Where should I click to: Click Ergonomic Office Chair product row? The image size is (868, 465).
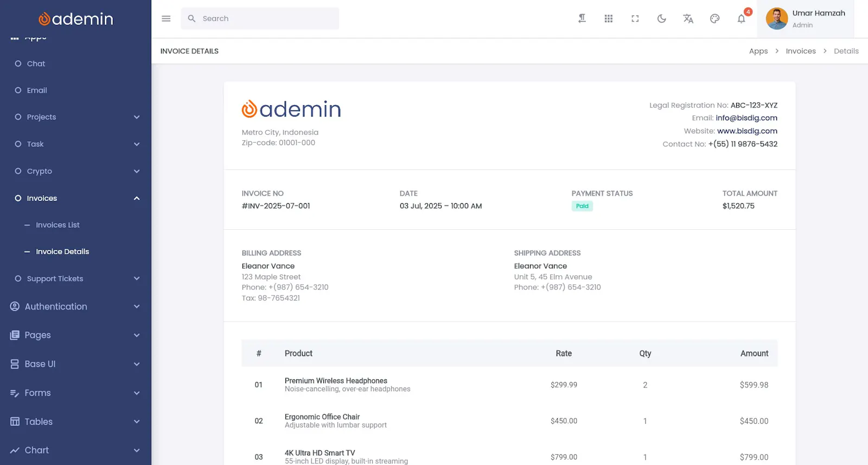tap(509, 421)
